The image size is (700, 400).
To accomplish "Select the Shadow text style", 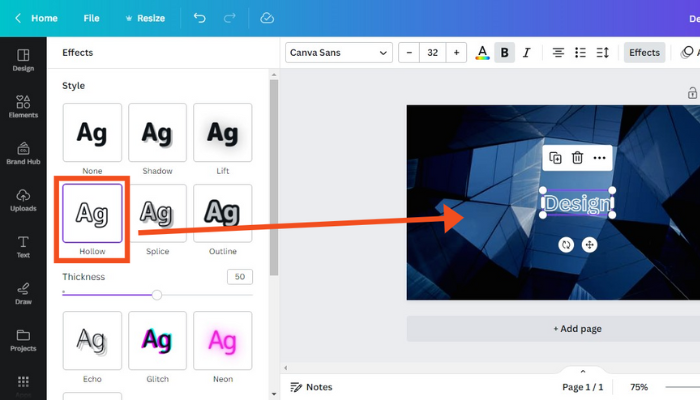I will coord(157,133).
